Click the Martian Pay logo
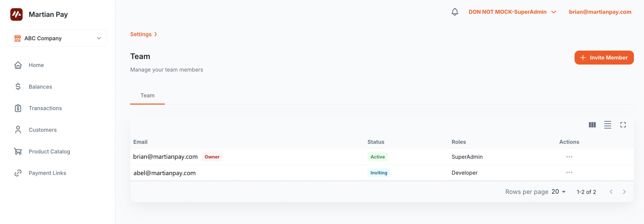The width and height of the screenshot is (644, 224). click(x=17, y=14)
